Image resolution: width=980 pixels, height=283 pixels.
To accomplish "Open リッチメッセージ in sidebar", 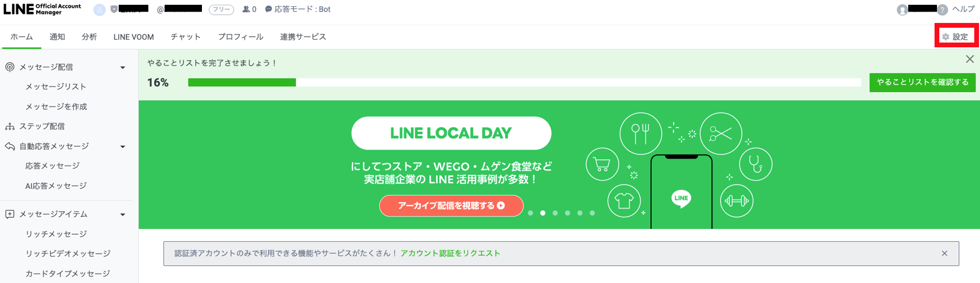I will point(56,234).
